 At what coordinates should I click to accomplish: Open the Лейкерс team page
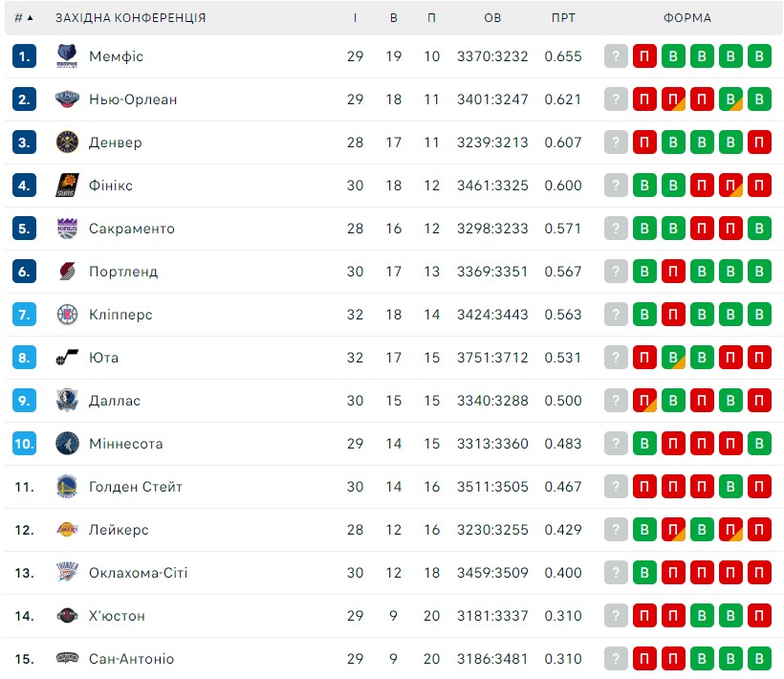point(119,530)
